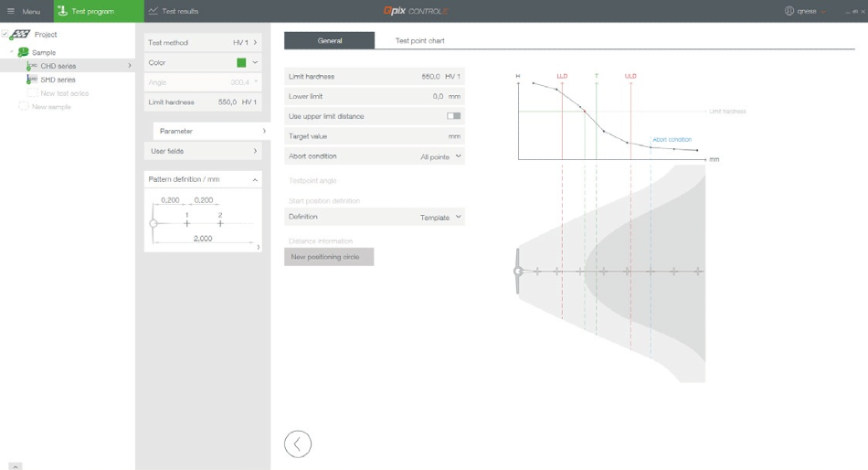Click the qness user account icon
The width and height of the screenshot is (868, 470).
[x=789, y=11]
